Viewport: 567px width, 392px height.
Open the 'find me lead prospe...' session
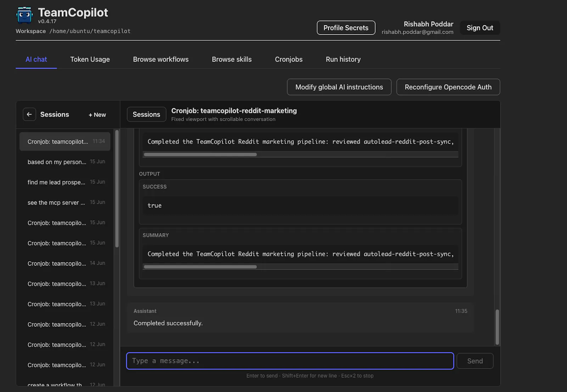[65, 182]
